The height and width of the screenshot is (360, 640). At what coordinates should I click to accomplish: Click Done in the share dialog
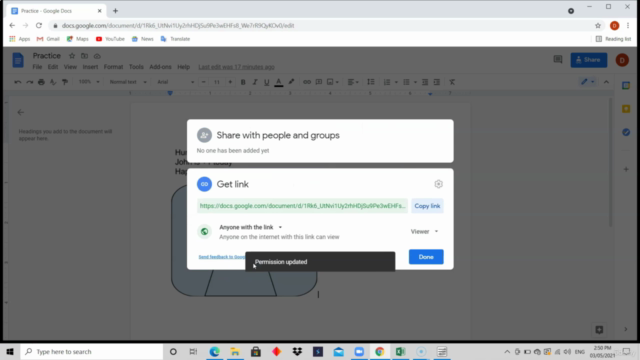pyautogui.click(x=426, y=257)
